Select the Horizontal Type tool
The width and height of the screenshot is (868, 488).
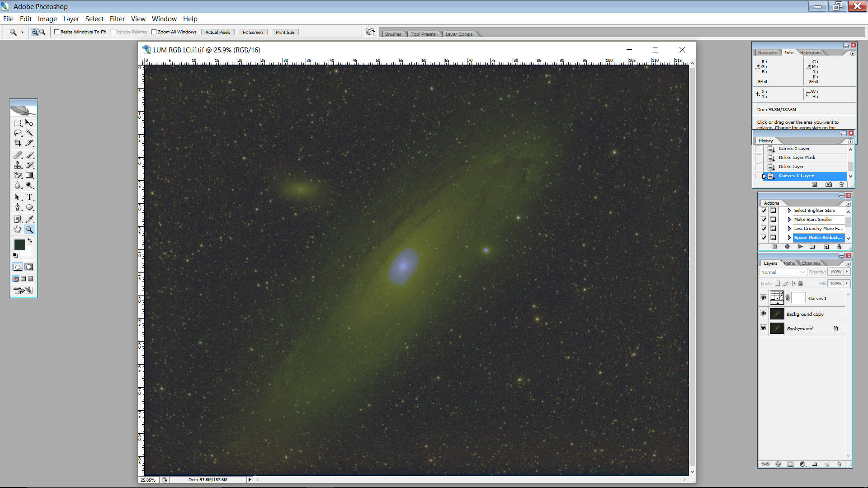point(29,197)
